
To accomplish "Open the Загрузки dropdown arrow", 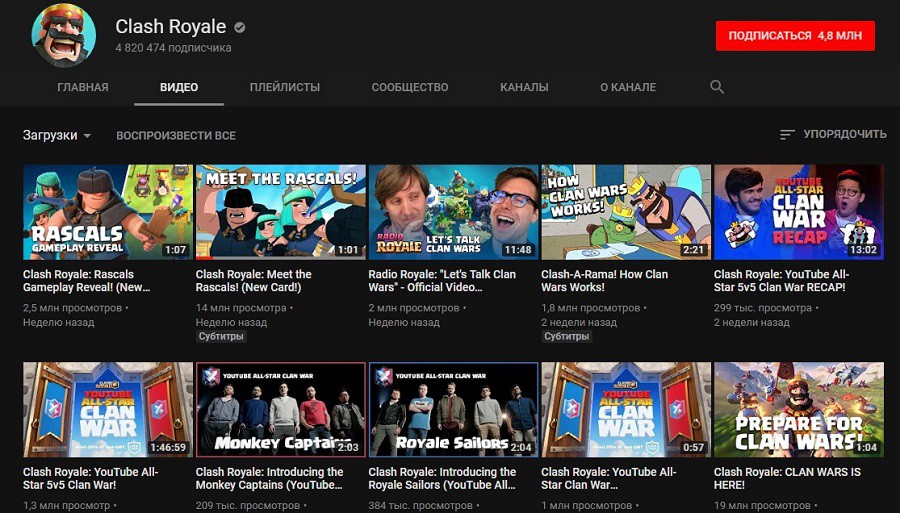I will (x=87, y=136).
